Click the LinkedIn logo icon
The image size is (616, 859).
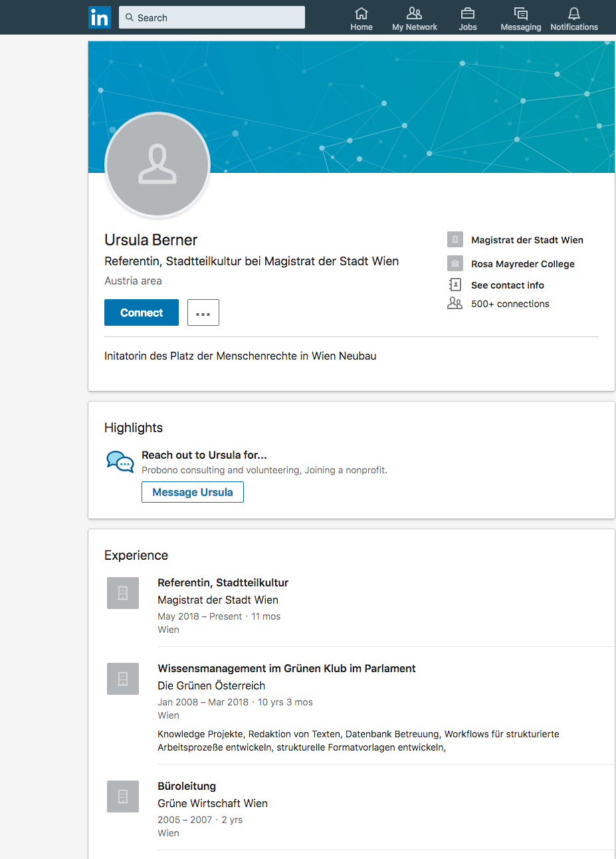point(100,17)
